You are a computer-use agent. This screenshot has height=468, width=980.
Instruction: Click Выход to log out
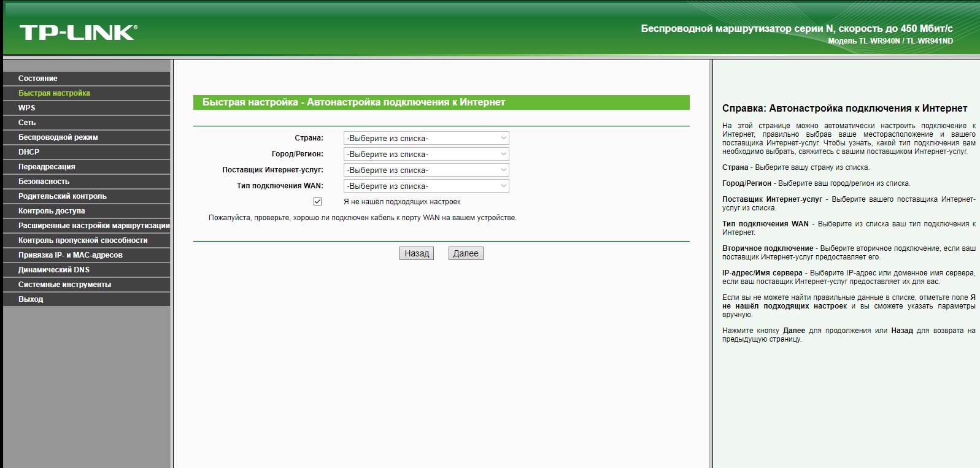pos(31,299)
